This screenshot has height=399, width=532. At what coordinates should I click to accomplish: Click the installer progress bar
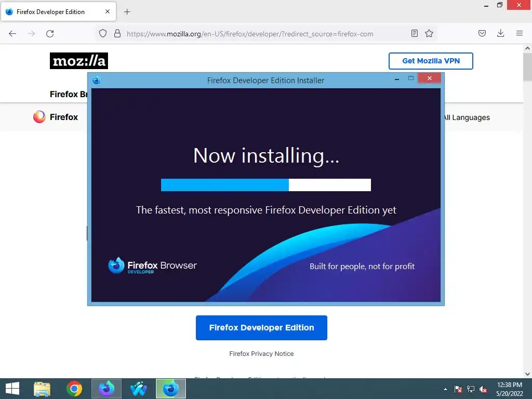(266, 185)
